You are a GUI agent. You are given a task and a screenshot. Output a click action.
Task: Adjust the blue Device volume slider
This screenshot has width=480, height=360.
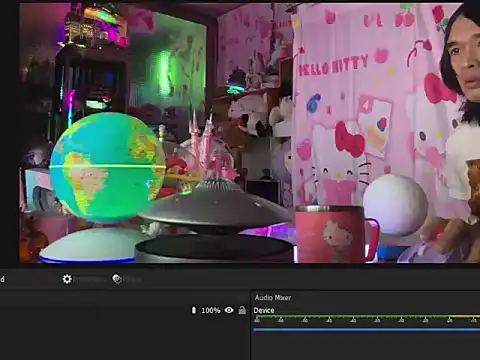(x=367, y=330)
